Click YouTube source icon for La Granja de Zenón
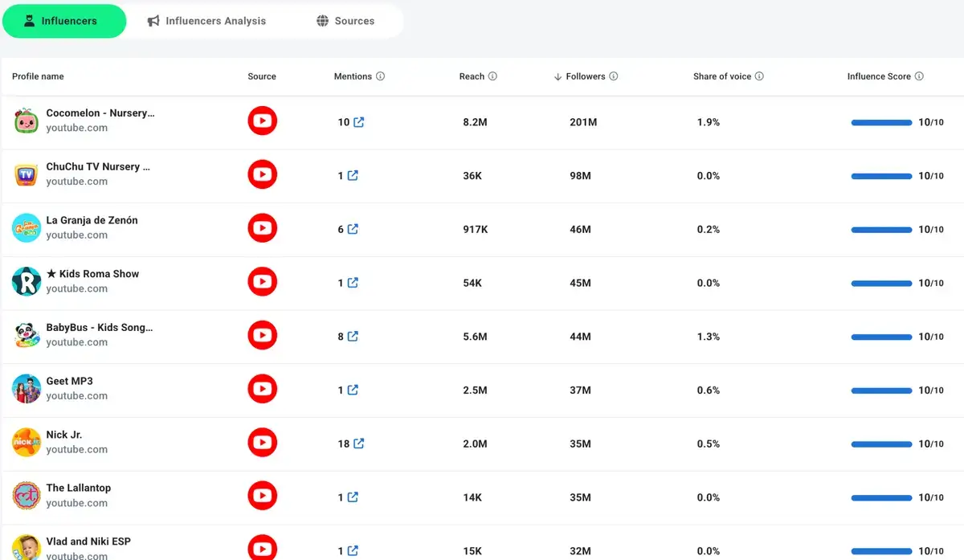Viewport: 964px width, 560px height. pyautogui.click(x=262, y=228)
